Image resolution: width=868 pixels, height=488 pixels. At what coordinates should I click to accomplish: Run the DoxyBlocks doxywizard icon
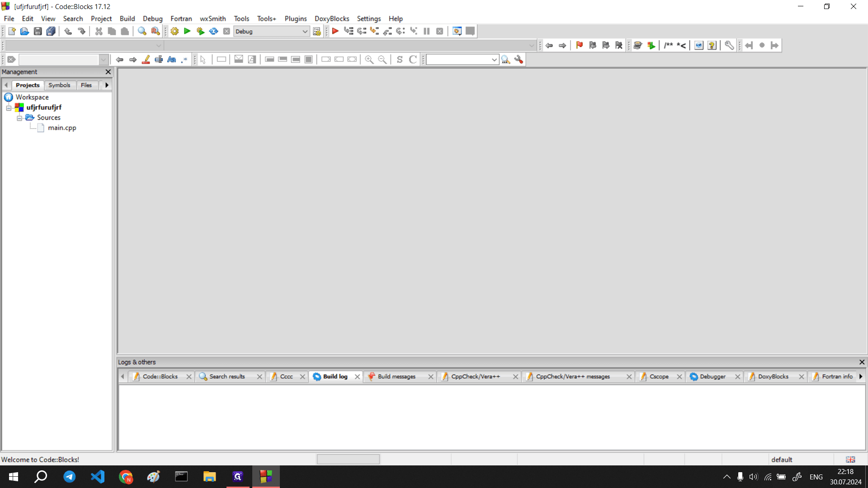638,45
